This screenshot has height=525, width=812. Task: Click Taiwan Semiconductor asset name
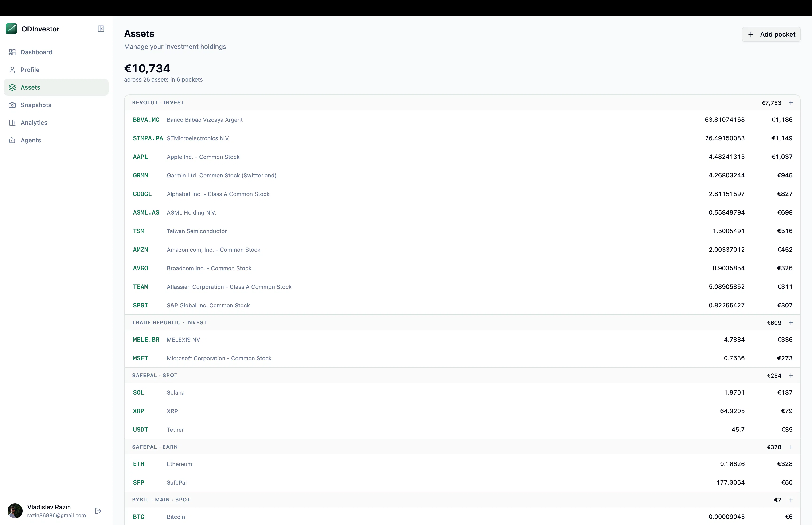point(197,231)
